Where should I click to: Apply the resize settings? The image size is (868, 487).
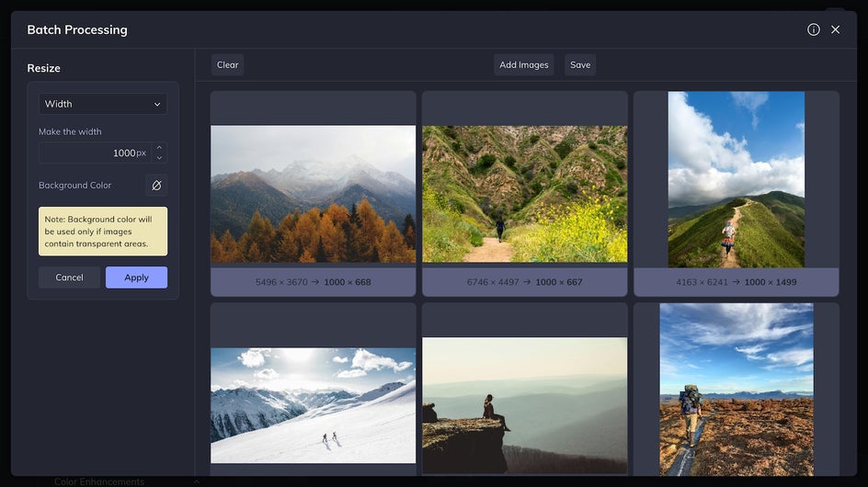(137, 277)
